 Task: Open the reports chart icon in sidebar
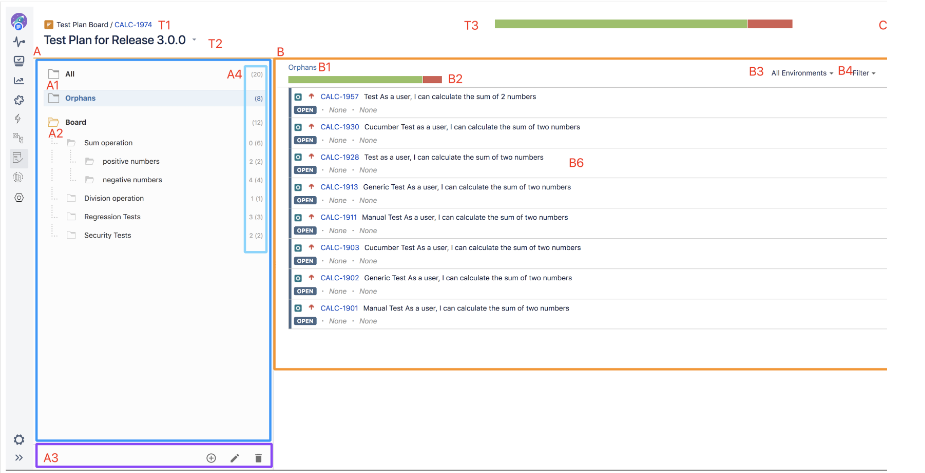point(19,81)
